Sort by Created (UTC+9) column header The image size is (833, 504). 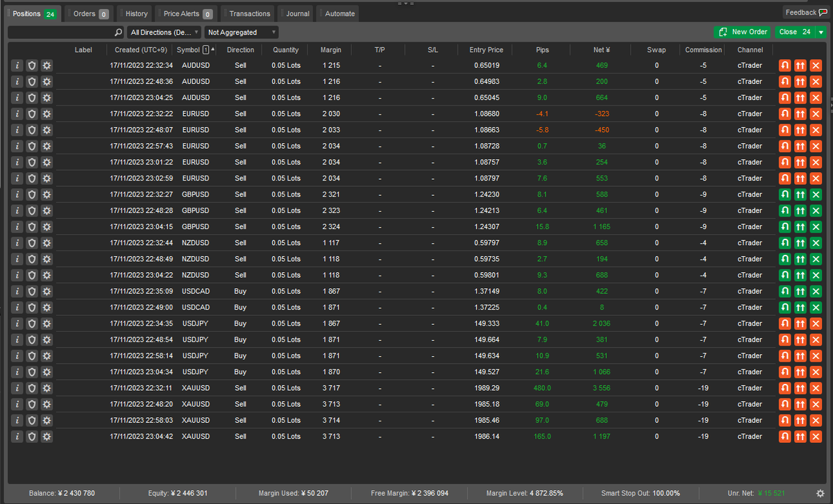[141, 50]
